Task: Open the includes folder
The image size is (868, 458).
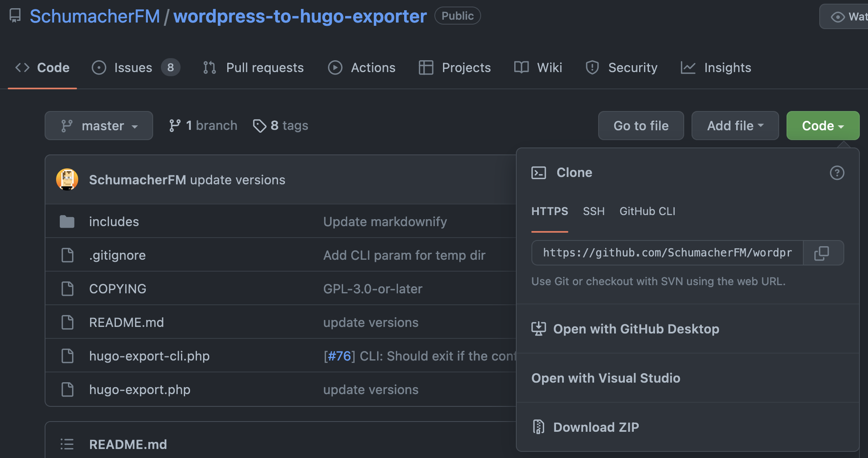Action: point(114,222)
